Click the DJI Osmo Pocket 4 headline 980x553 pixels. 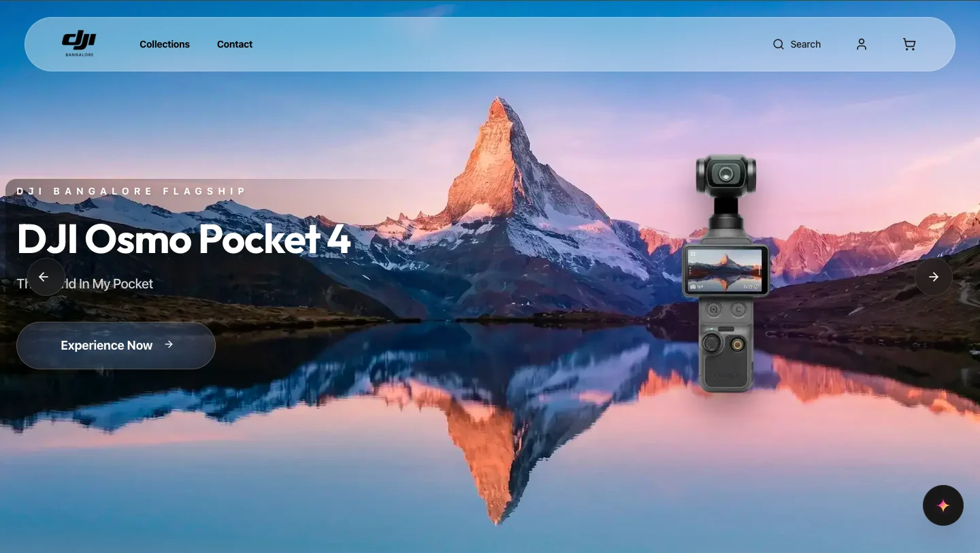pyautogui.click(x=184, y=239)
